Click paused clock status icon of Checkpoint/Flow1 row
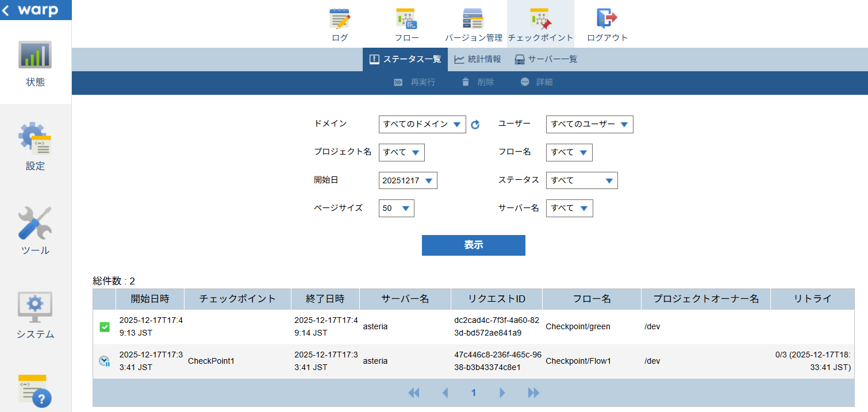This screenshot has height=412, width=868. tap(104, 361)
